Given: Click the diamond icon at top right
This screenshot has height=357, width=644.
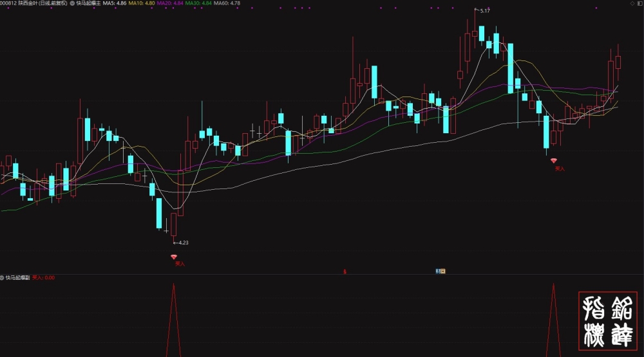Looking at the screenshot, I should (x=632, y=3).
